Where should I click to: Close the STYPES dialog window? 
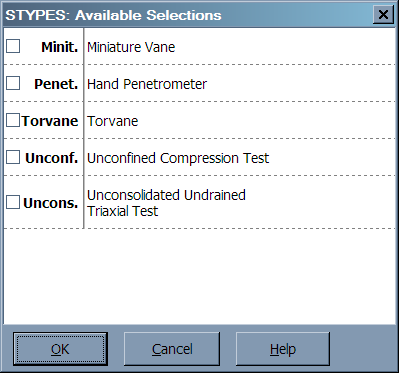point(383,15)
